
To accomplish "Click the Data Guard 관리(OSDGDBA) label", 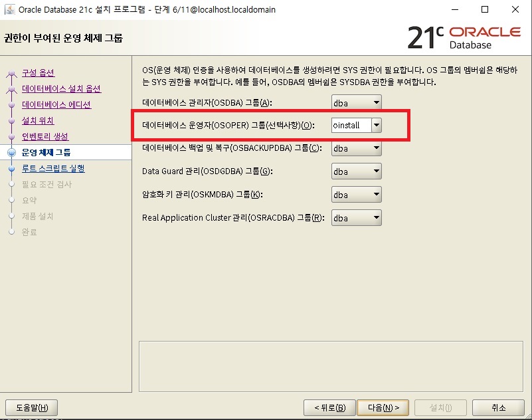I will [x=207, y=171].
